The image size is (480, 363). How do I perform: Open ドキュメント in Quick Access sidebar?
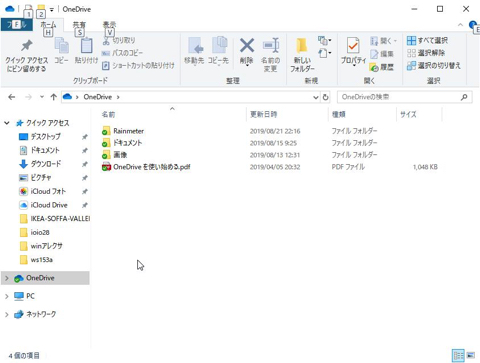pyautogui.click(x=39, y=150)
